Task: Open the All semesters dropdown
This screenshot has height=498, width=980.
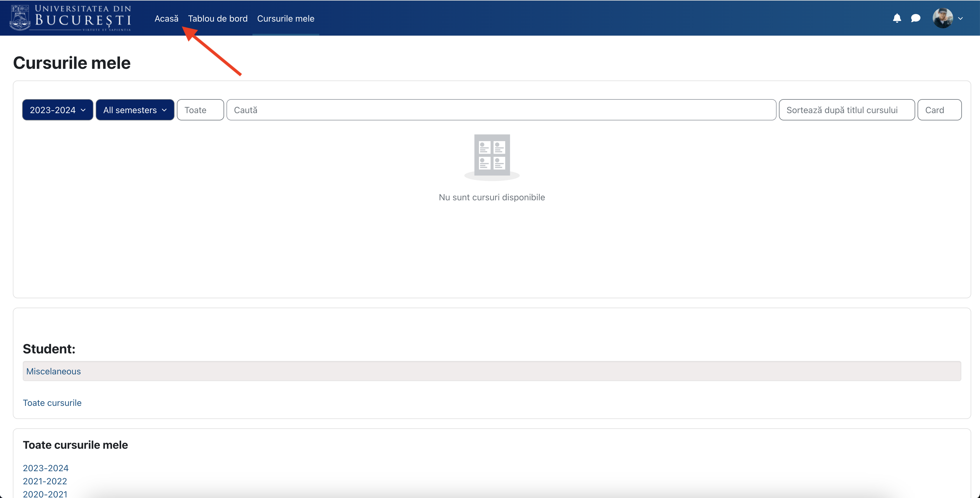Action: (x=135, y=110)
